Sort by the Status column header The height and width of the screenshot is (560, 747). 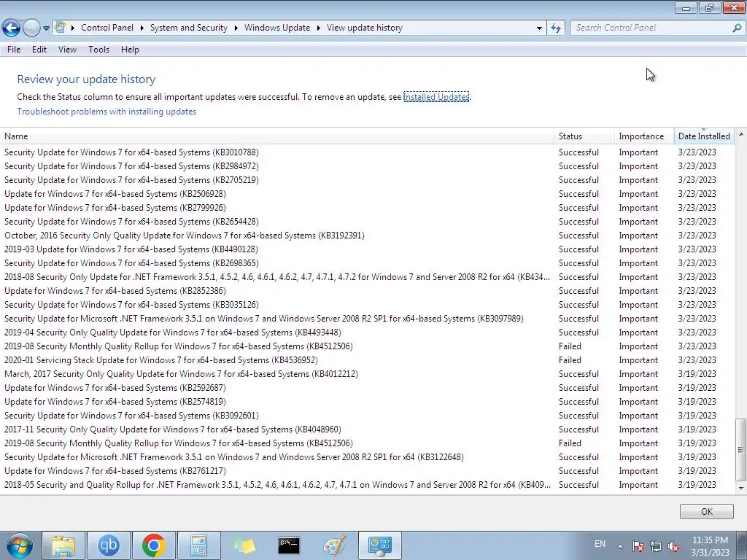[x=584, y=136]
